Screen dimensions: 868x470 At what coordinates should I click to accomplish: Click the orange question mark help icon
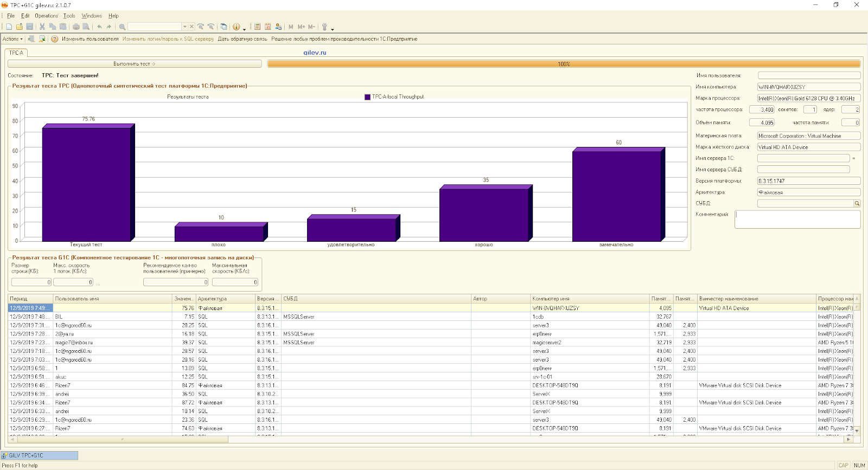(55, 39)
